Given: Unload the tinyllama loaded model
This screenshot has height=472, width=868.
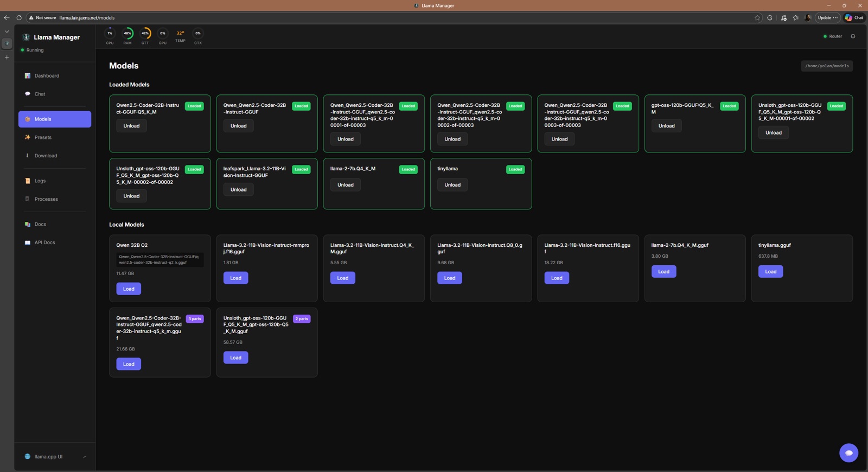Looking at the screenshot, I should click(452, 185).
